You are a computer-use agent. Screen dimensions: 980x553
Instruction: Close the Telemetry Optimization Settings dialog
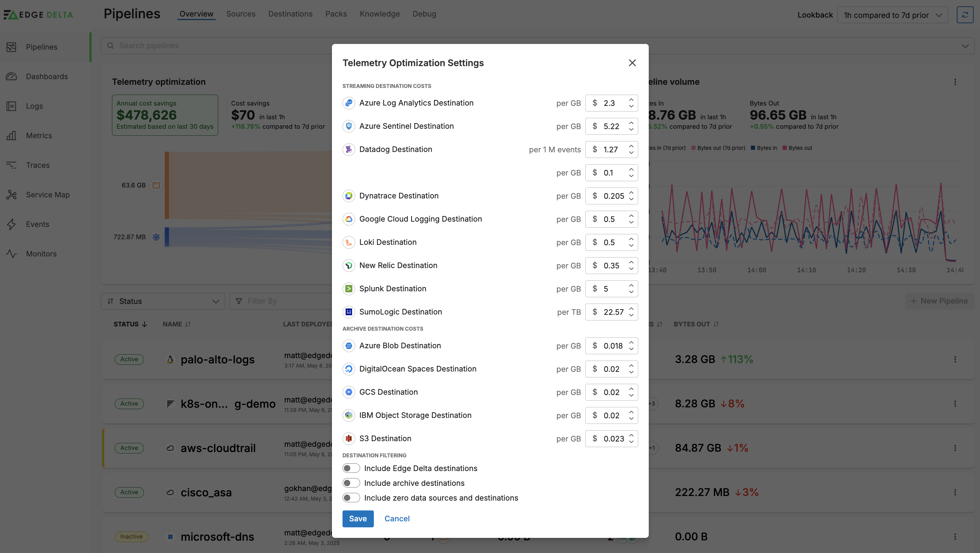tap(632, 63)
